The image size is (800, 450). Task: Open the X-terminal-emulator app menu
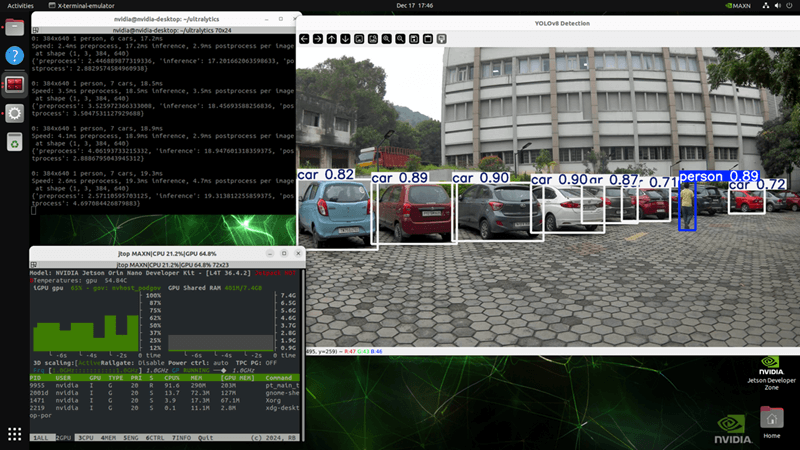click(83, 5)
